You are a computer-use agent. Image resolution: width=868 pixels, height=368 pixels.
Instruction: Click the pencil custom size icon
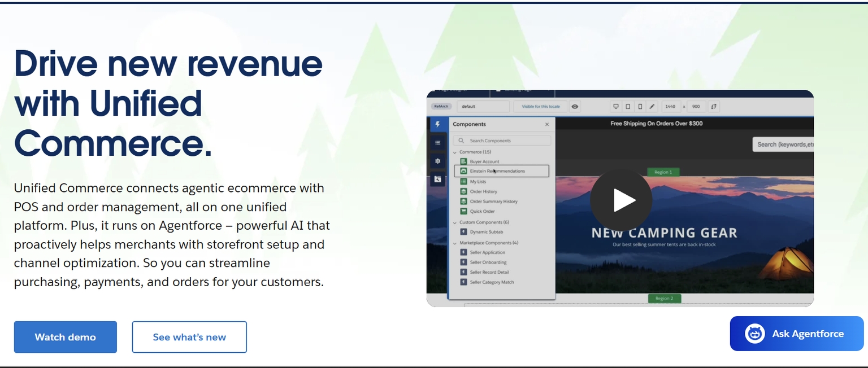tap(652, 106)
